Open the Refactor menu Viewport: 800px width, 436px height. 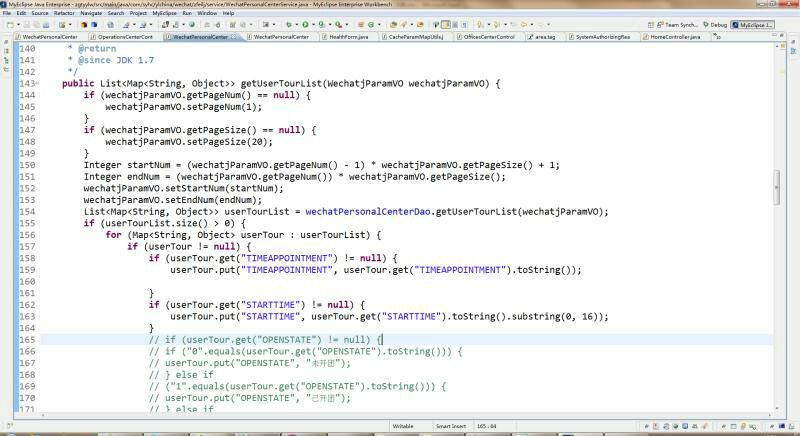(64, 13)
